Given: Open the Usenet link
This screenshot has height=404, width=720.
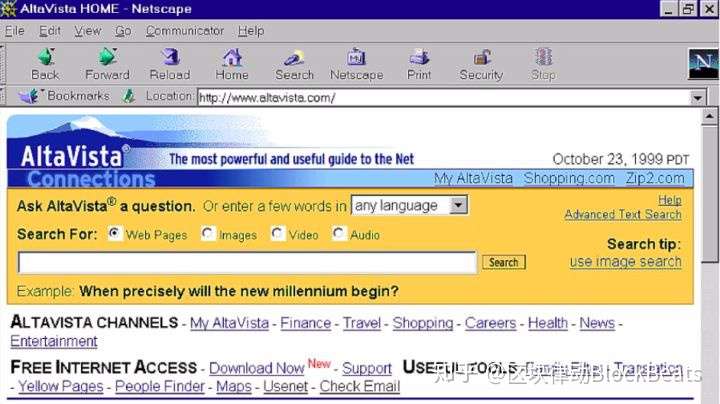Looking at the screenshot, I should (x=286, y=387).
